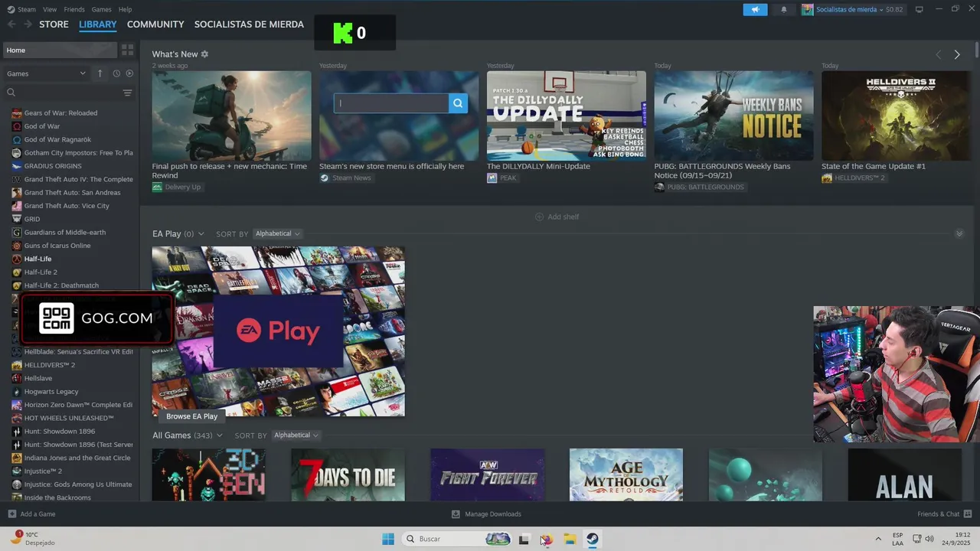Go back with the left navigation arrow
Image resolution: width=980 pixels, height=551 pixels.
coord(11,24)
